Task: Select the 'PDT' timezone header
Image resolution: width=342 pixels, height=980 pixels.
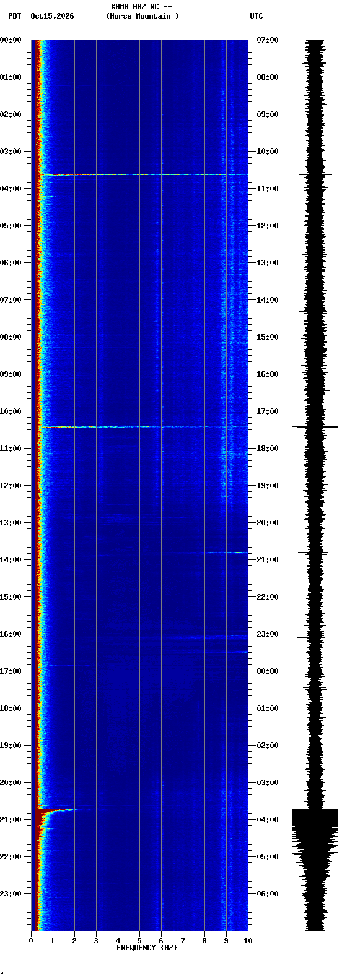Action: pyautogui.click(x=14, y=16)
